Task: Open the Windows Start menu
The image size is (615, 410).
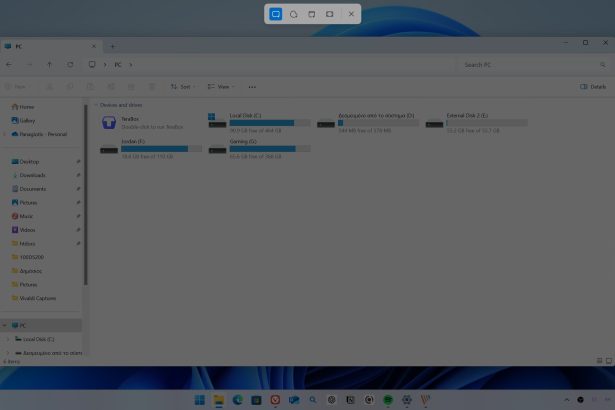Action: click(x=200, y=400)
